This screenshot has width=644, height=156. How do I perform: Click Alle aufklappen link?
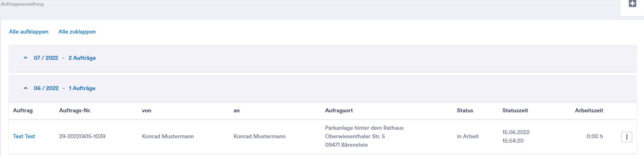[x=29, y=32]
